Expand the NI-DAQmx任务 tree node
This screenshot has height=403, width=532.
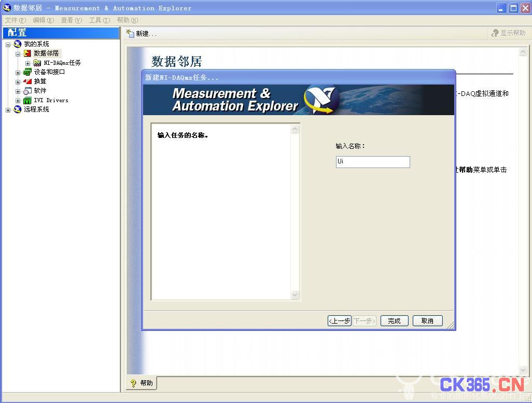pyautogui.click(x=27, y=63)
